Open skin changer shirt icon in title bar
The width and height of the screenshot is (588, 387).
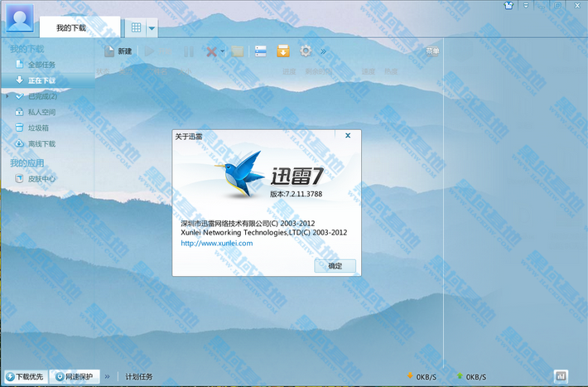[x=508, y=6]
